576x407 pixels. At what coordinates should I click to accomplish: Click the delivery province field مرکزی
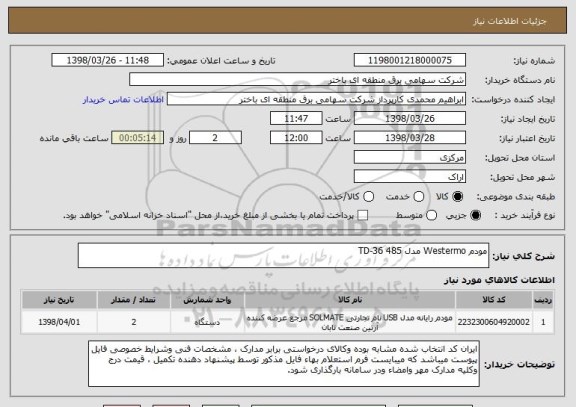410,158
